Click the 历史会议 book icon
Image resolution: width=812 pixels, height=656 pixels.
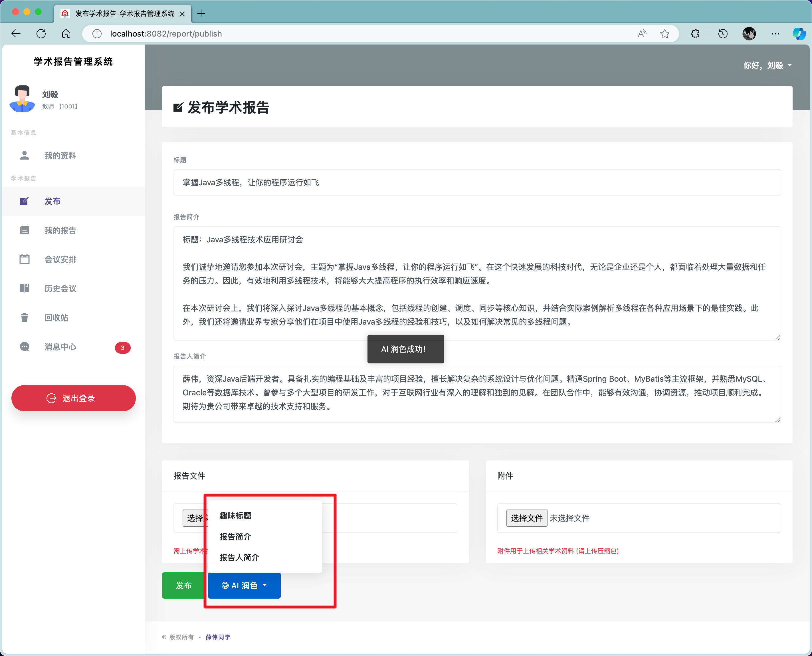tap(24, 288)
